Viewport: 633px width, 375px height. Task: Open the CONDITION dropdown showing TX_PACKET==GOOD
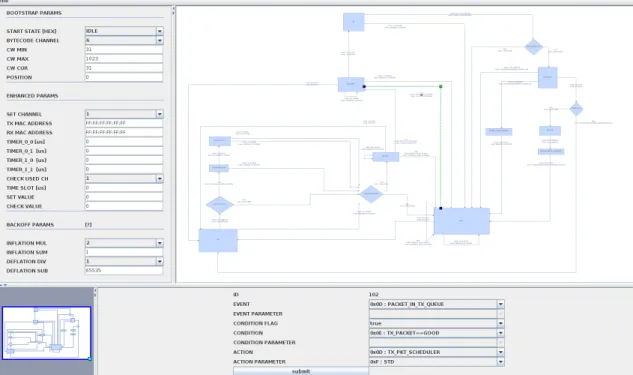point(436,333)
